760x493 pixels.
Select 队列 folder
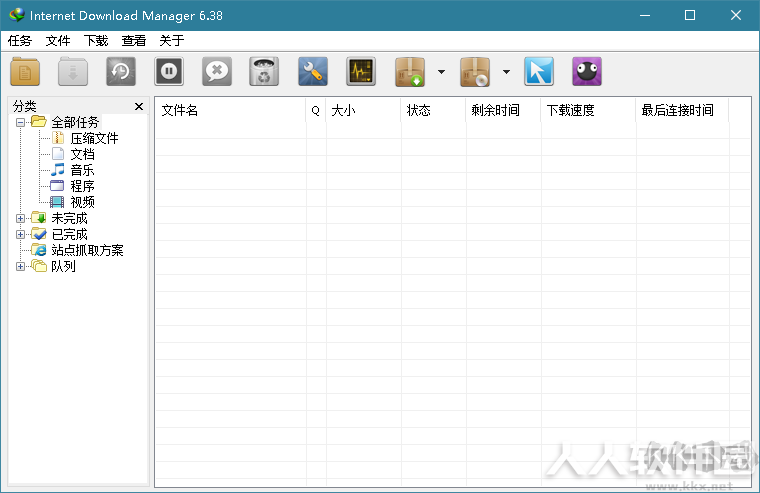point(63,266)
